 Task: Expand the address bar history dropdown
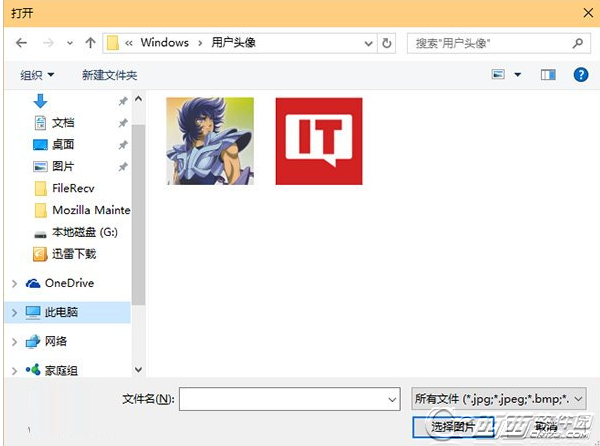368,43
